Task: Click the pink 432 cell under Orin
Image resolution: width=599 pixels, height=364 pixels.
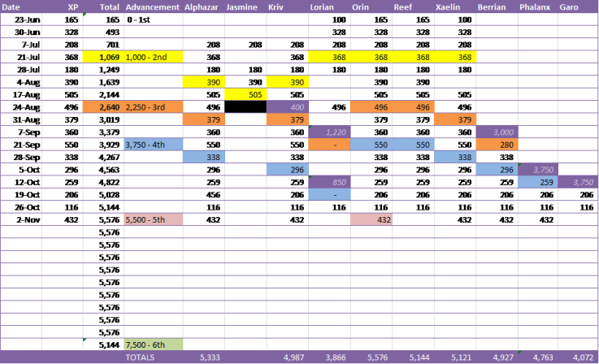Action: point(370,219)
